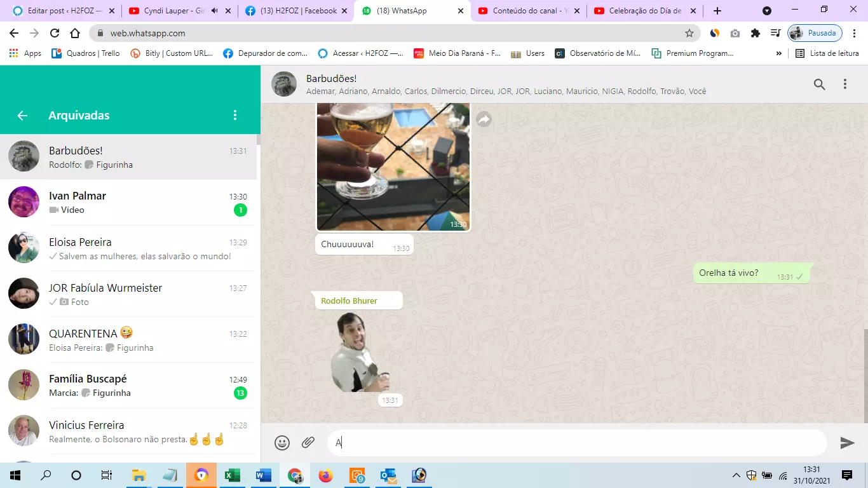Bookmark this page with star icon
The height and width of the screenshot is (488, 868).
pyautogui.click(x=689, y=33)
